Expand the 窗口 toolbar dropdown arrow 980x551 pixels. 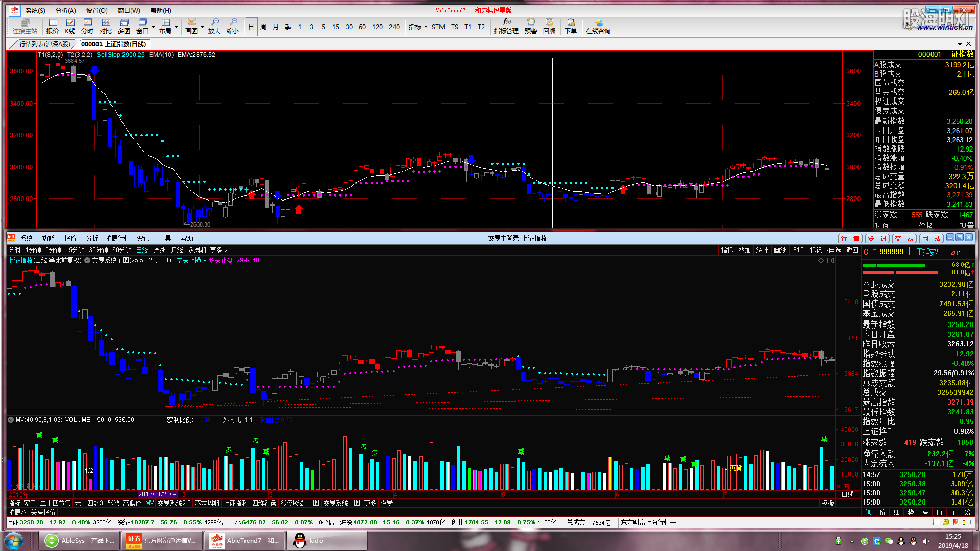click(x=153, y=27)
